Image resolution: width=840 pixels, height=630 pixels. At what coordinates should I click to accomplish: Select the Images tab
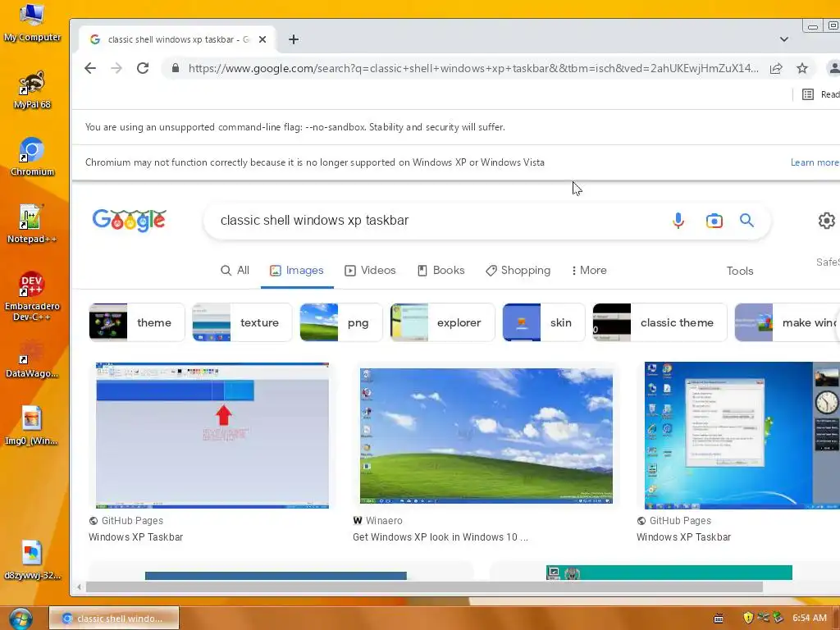click(x=297, y=271)
